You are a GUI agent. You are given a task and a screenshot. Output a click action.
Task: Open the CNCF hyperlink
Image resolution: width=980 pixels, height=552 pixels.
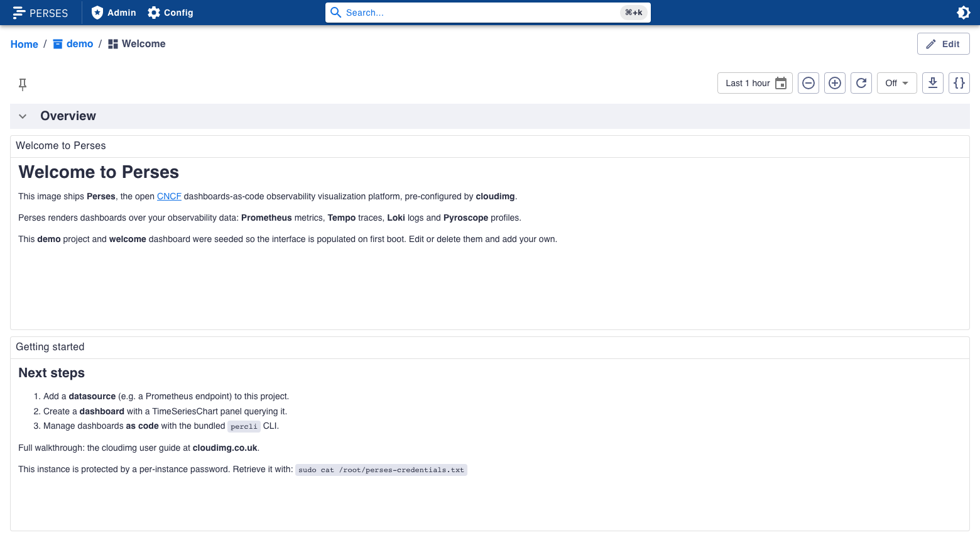[x=169, y=196]
